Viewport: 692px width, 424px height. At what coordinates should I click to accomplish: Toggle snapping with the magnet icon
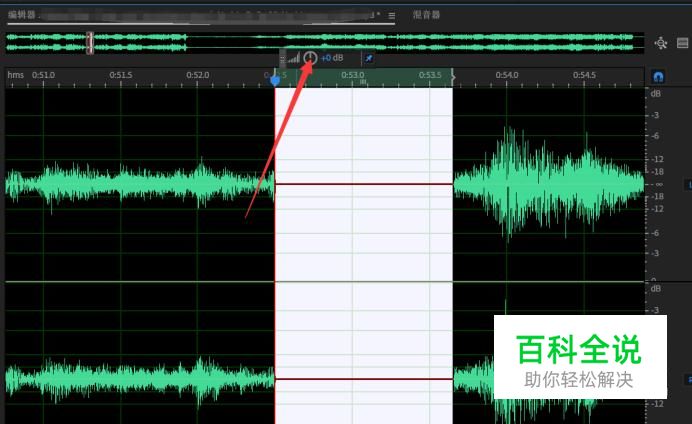[x=658, y=76]
